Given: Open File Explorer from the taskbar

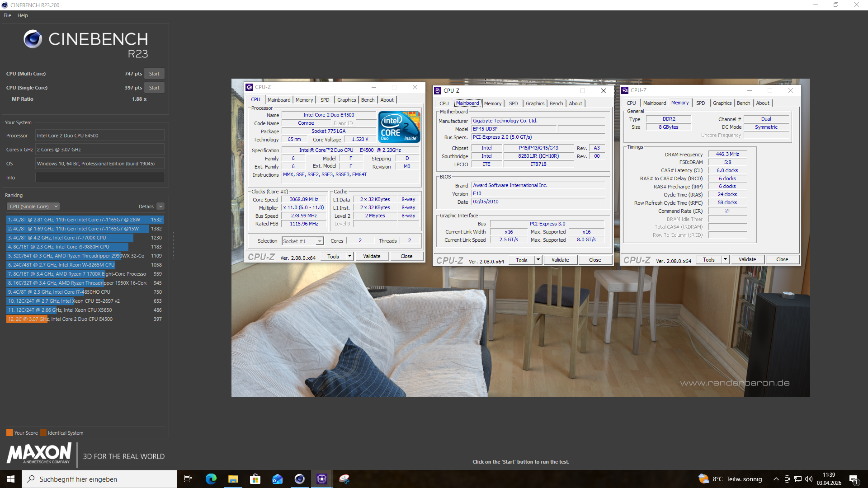Looking at the screenshot, I should [x=233, y=479].
